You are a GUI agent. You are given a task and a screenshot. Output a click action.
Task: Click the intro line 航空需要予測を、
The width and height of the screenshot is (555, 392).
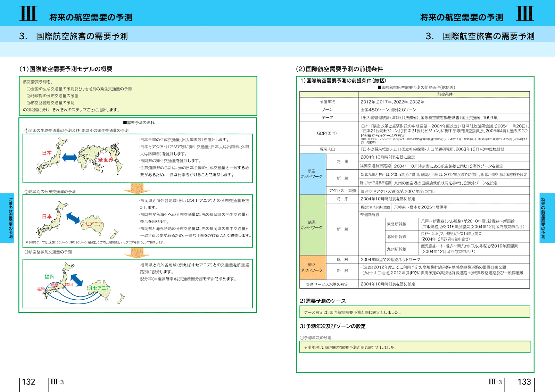tap(38, 82)
